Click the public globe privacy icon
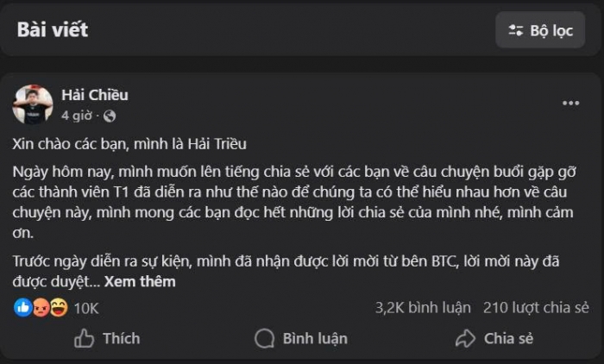The image size is (604, 364). tap(110, 116)
